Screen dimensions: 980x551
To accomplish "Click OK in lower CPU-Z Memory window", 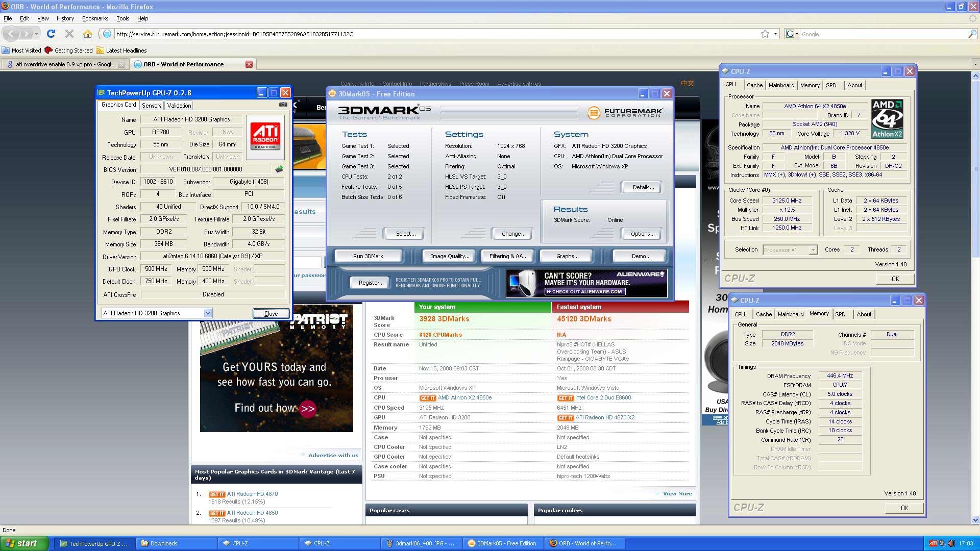I will pos(904,508).
